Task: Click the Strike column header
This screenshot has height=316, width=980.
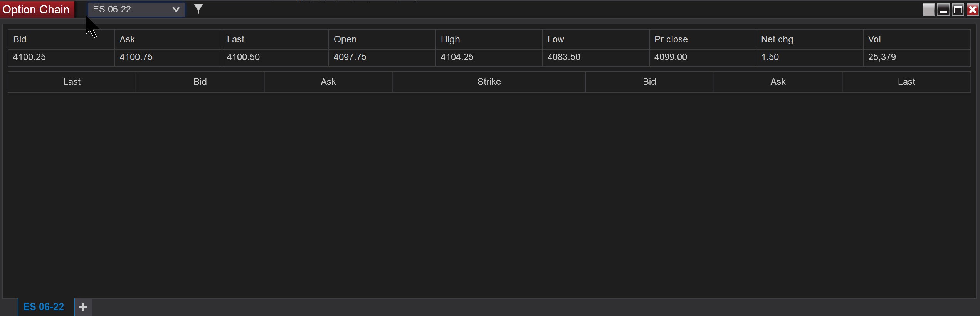Action: pyautogui.click(x=489, y=82)
